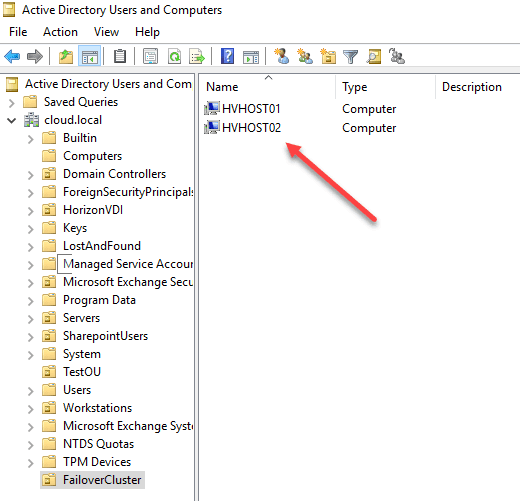This screenshot has width=520, height=501.
Task: Click the Saved Queries folder icon
Action: point(30,102)
